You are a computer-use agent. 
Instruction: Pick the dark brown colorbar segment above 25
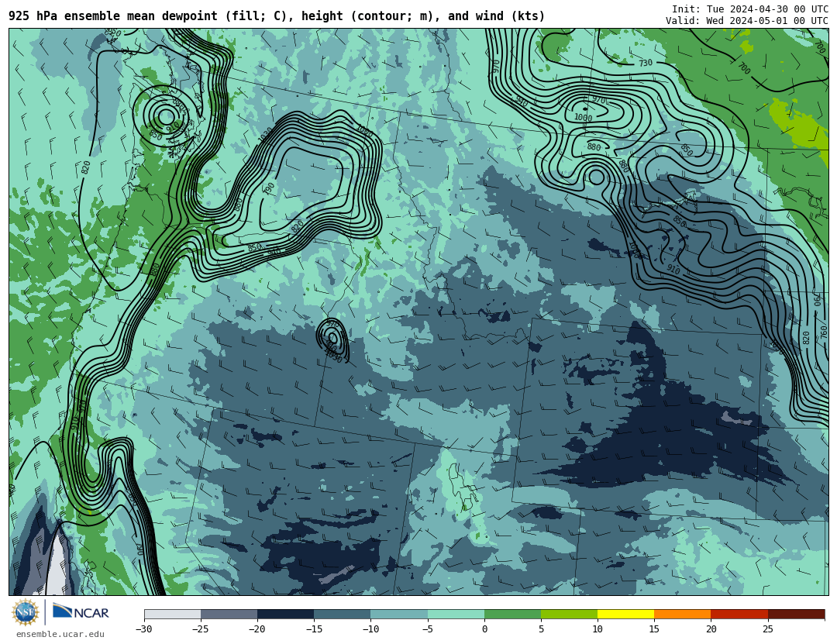[796, 614]
